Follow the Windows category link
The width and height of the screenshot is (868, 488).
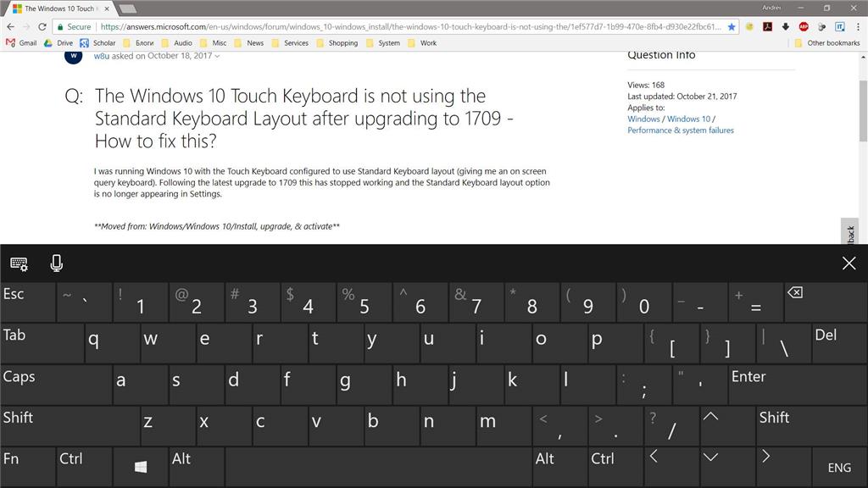[x=643, y=119]
